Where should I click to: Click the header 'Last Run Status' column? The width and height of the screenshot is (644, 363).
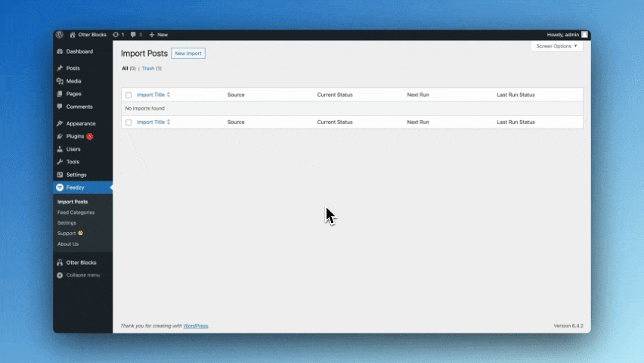point(516,95)
